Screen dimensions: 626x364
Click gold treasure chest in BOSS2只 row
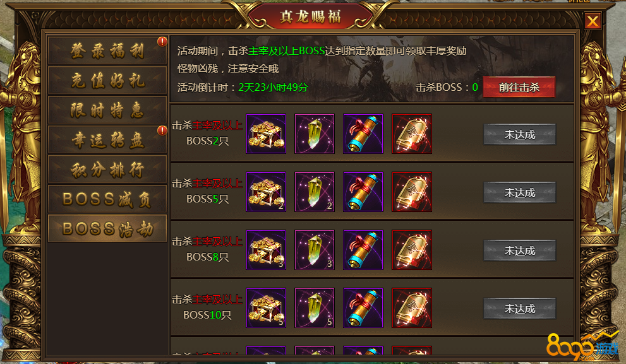[x=266, y=134]
